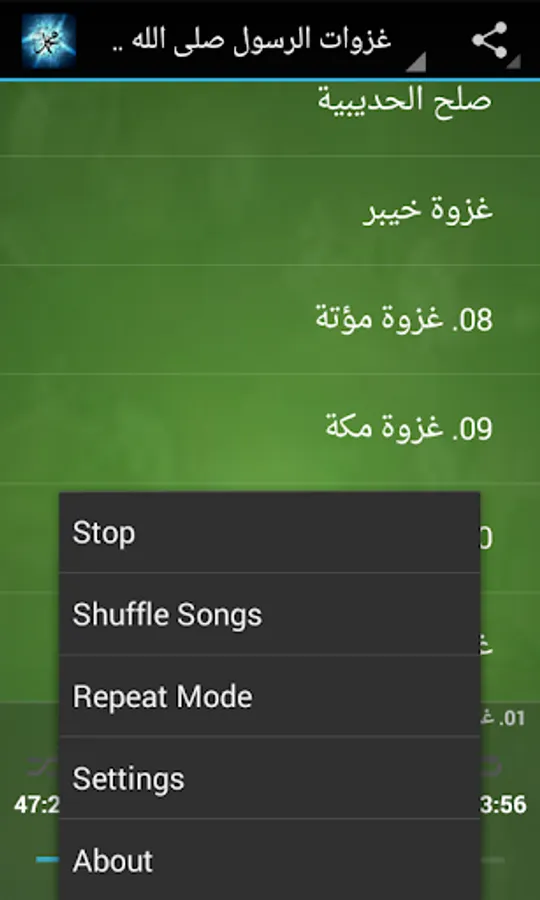Select Stop from the popup menu
Image resolution: width=540 pixels, height=900 pixels.
(269, 532)
